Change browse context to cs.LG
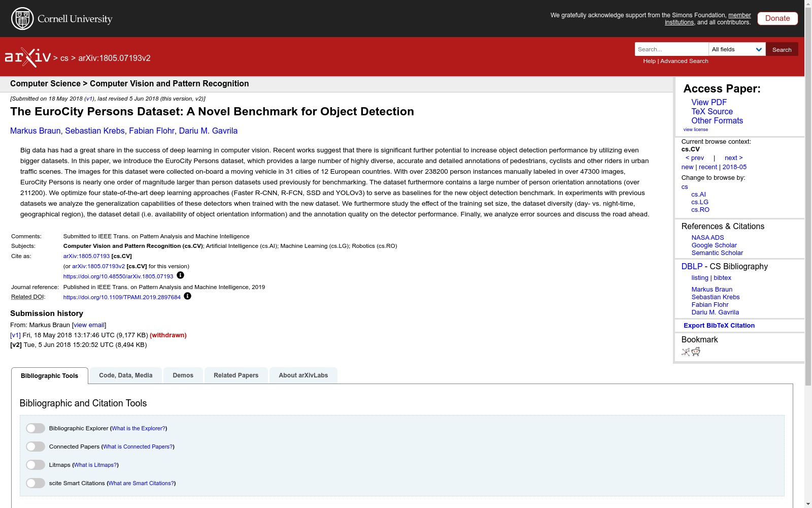Screen dimensions: 812x508 [700, 202]
